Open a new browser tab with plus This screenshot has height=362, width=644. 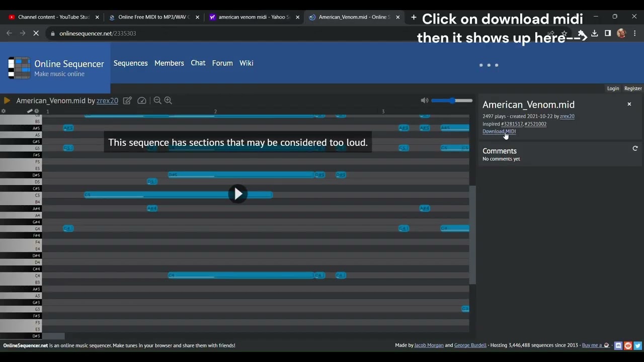click(x=414, y=17)
